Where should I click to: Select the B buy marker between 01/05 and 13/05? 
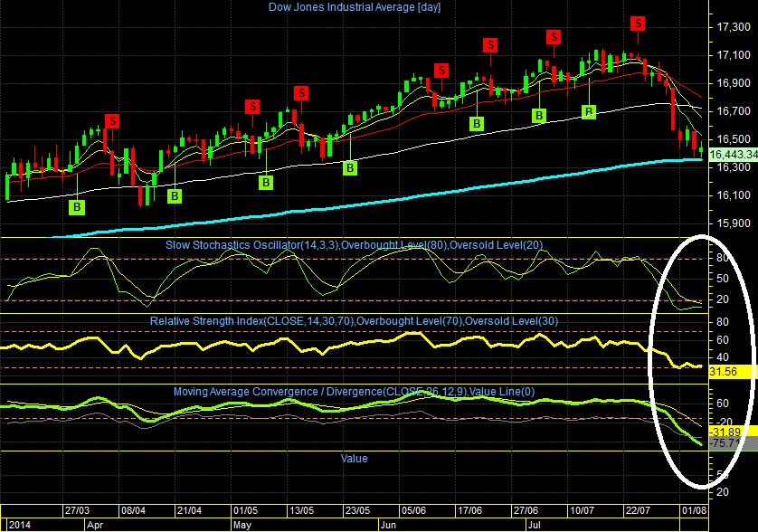[265, 183]
